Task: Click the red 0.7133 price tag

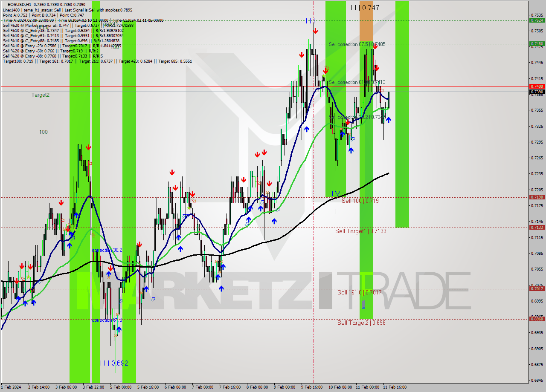Action: tap(537, 227)
